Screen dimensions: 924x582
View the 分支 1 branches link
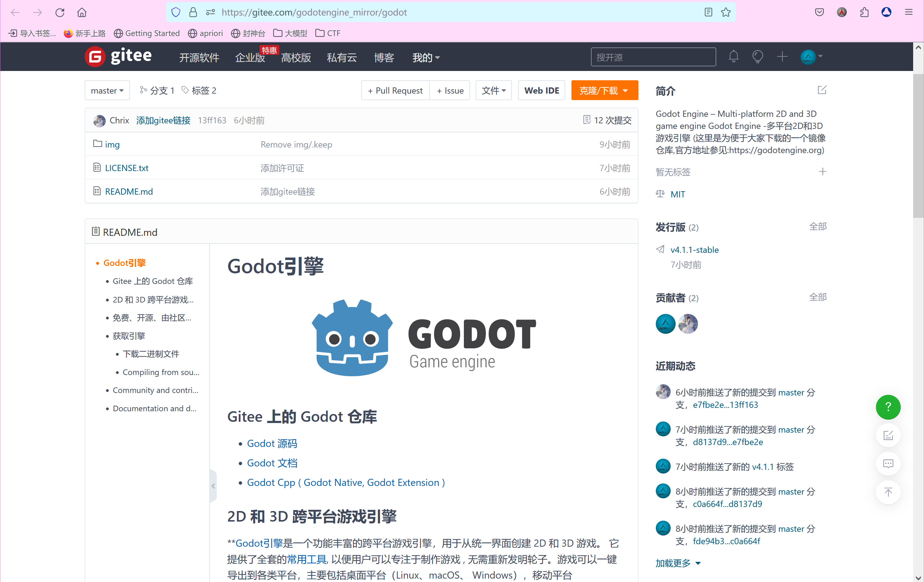[157, 90]
